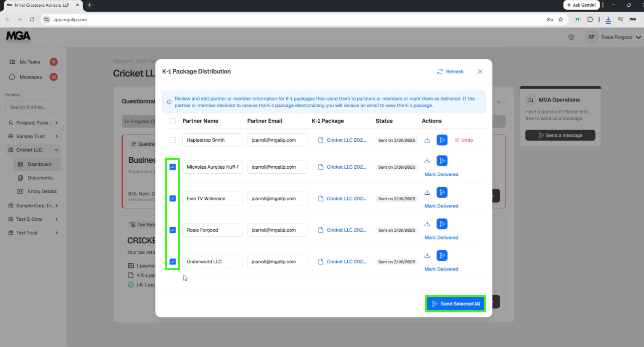
Task: Toggle the select-all partners checkbox
Action: pos(173,121)
